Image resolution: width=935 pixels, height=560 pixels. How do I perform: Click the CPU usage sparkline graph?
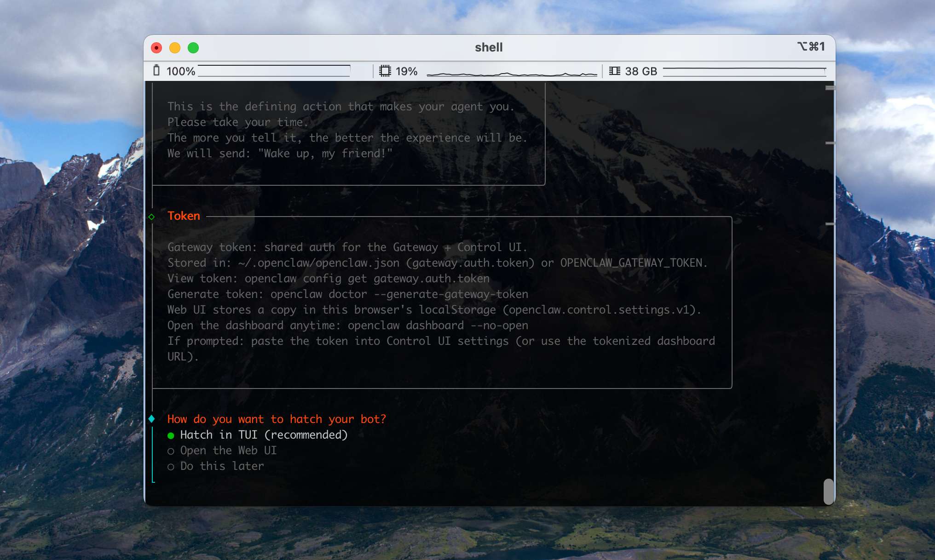(x=511, y=72)
